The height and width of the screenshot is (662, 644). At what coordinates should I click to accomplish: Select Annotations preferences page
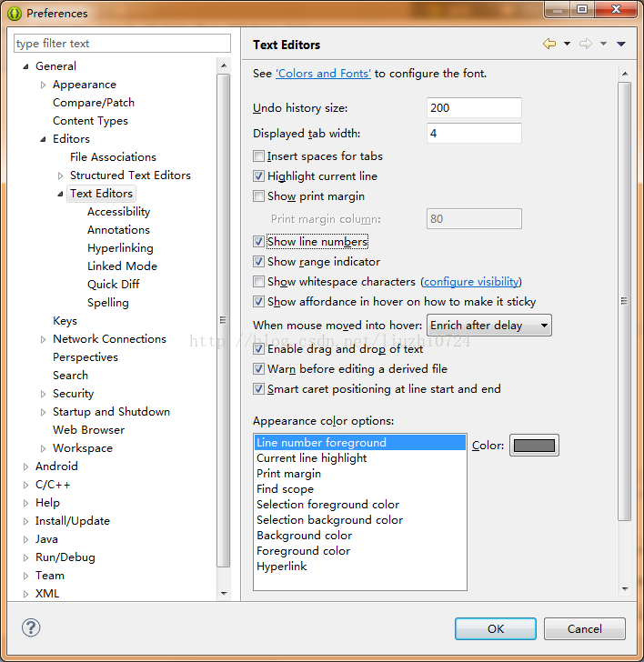118,230
